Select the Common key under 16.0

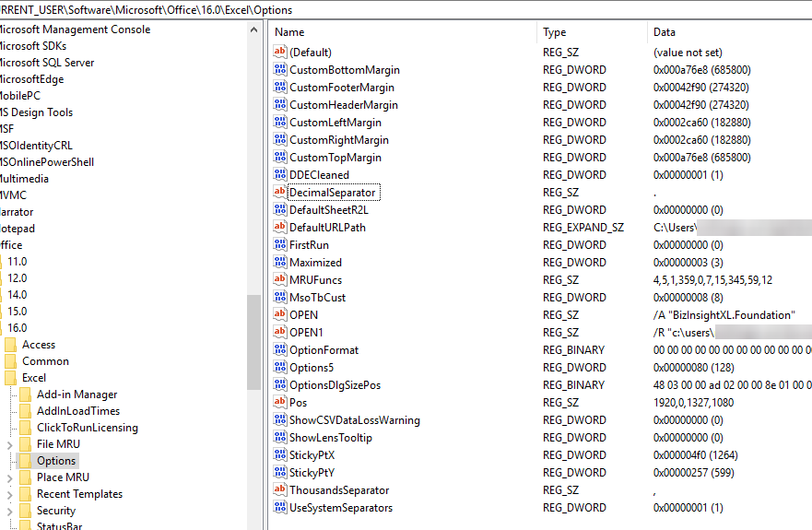[45, 361]
